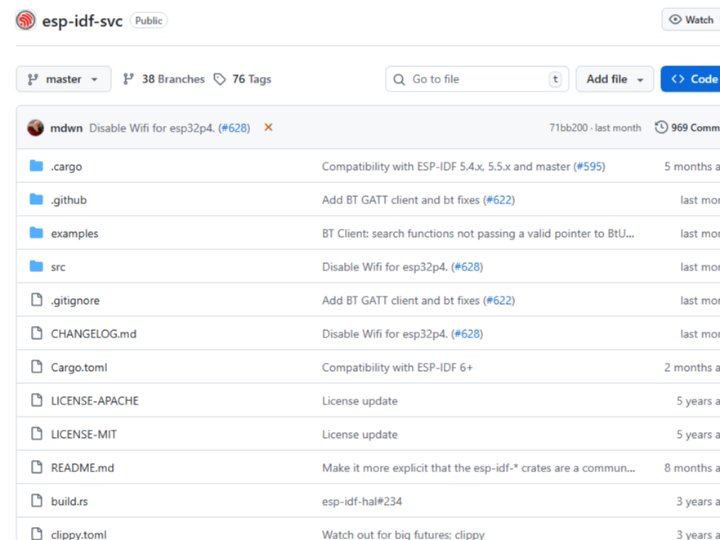This screenshot has height=540, width=720.
Task: Open pull request #595 link
Action: [x=589, y=167]
